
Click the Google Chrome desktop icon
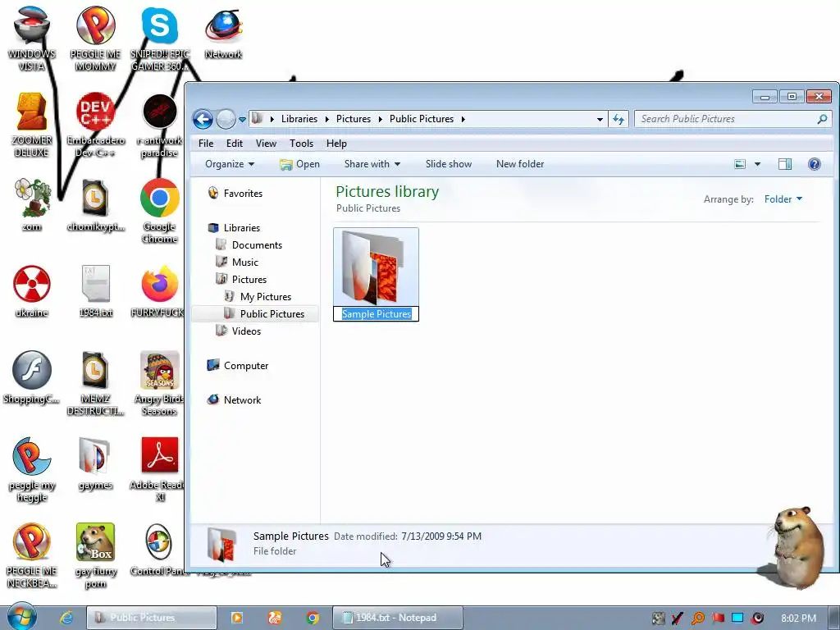point(160,211)
